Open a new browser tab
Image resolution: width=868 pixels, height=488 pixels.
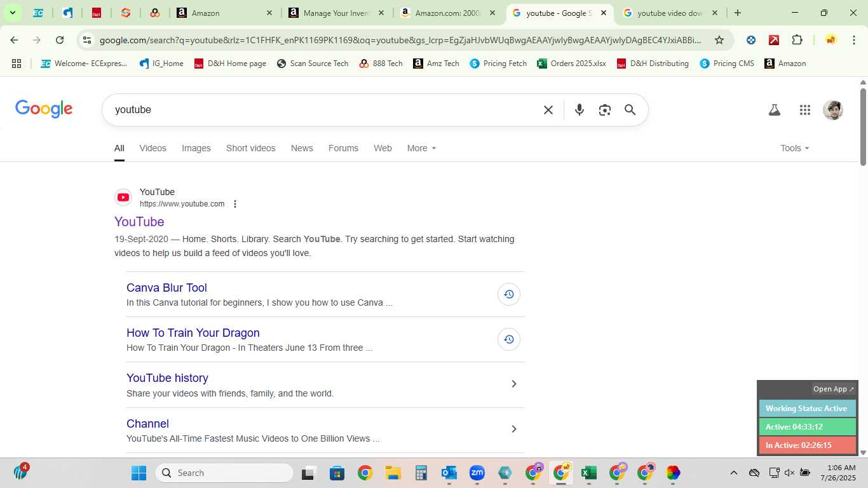737,13
